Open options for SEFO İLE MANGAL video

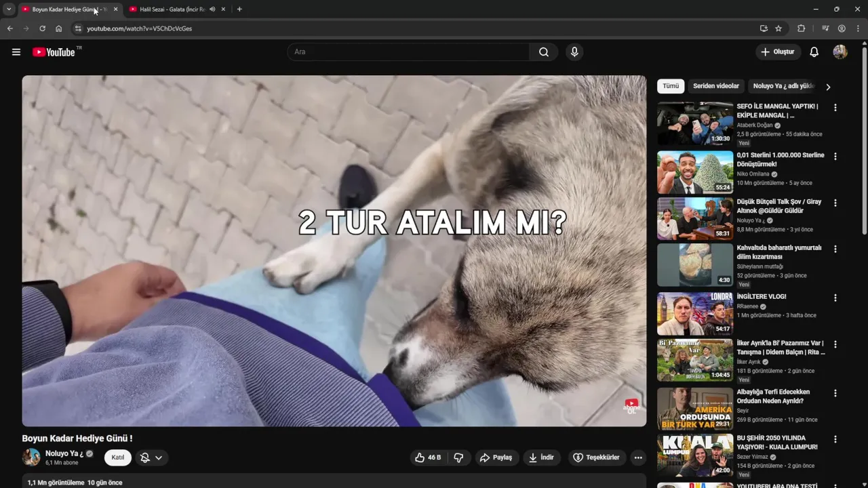coord(835,108)
